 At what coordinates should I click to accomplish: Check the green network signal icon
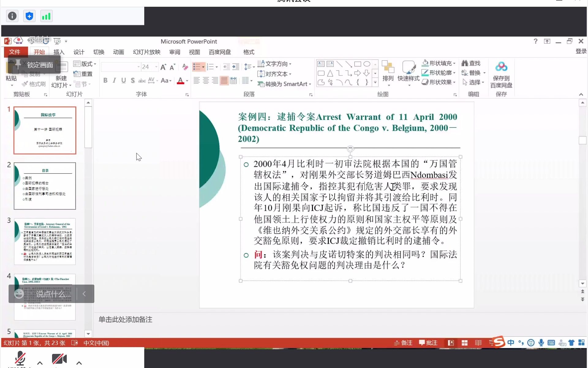(x=46, y=16)
